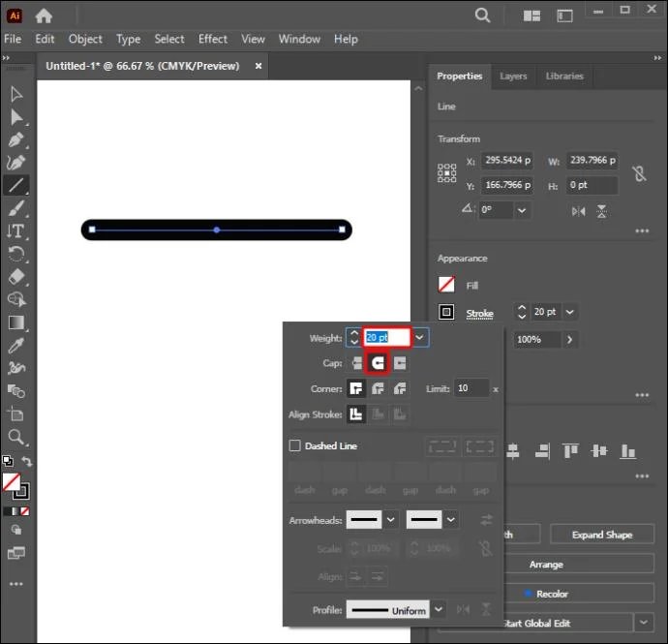Switch to the Layers tab
Image resolution: width=668 pixels, height=644 pixels.
point(513,77)
